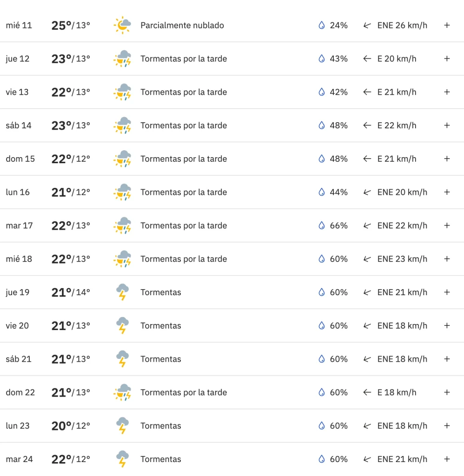
Task: Click the partly cloudy icon for mié 11
Action: (x=122, y=25)
